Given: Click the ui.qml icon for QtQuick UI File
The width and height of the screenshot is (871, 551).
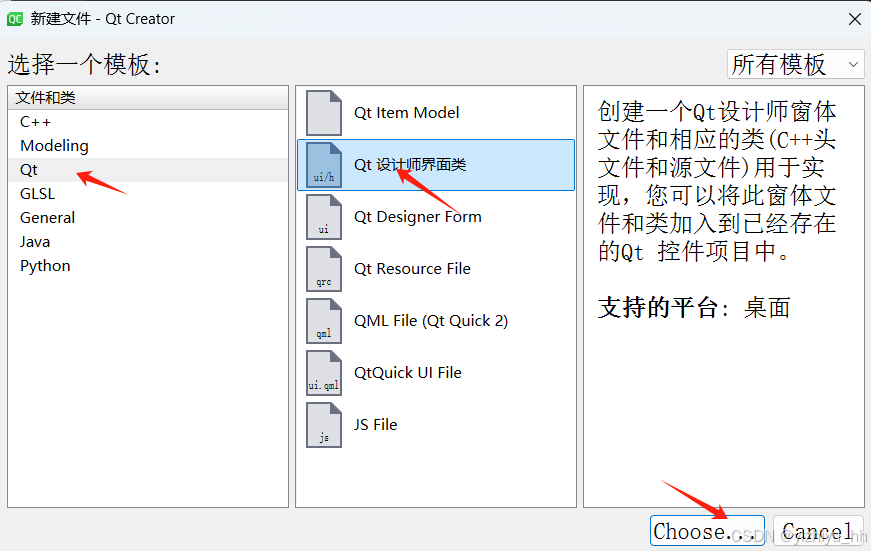Looking at the screenshot, I should [324, 373].
